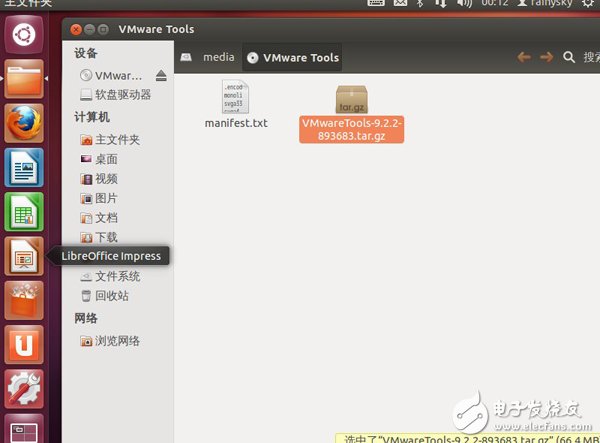Launch LibreOffice Writer from the dock
The height and width of the screenshot is (443, 600).
click(x=24, y=168)
